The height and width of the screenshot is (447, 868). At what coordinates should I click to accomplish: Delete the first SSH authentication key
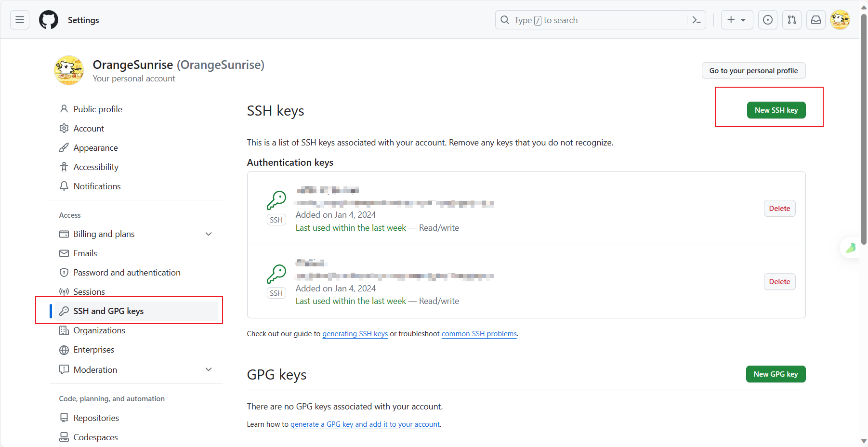[x=779, y=209]
